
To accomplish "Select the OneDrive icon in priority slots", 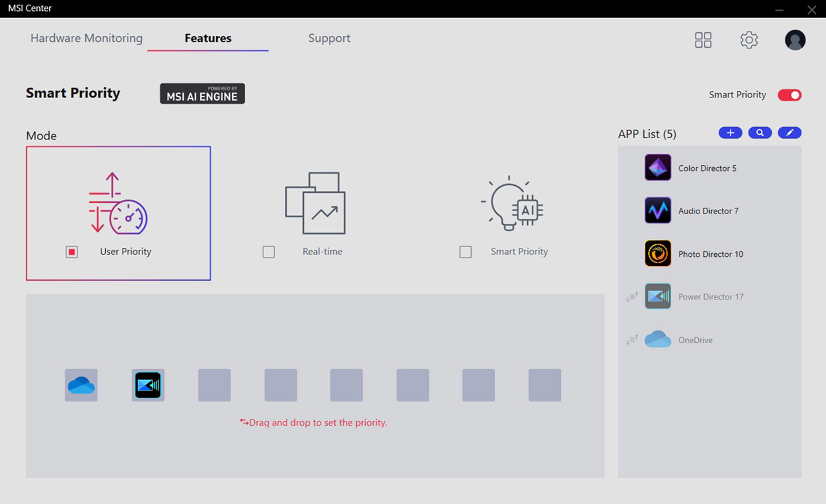I will (81, 385).
